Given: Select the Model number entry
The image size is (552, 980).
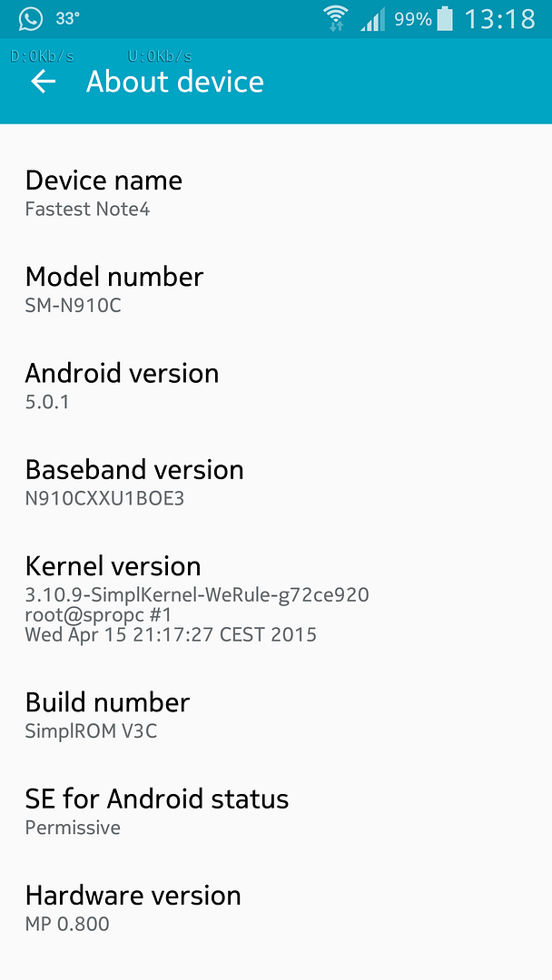Looking at the screenshot, I should coord(276,289).
